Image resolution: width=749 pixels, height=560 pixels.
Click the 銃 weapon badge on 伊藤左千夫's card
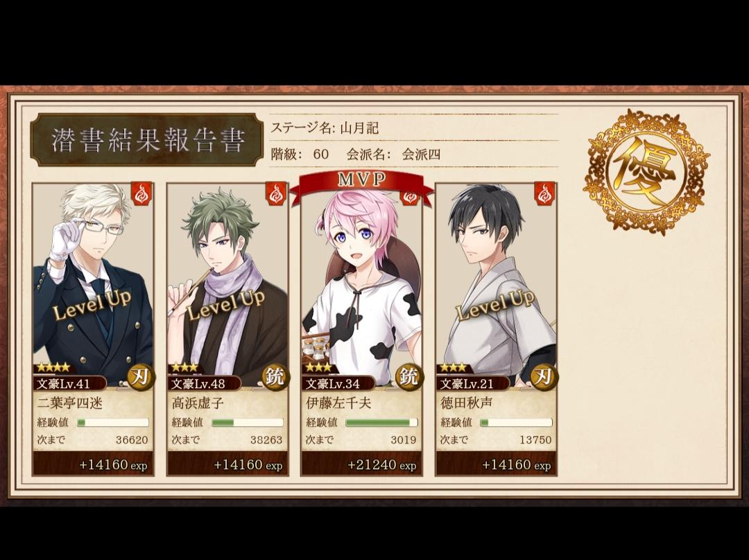point(409,378)
